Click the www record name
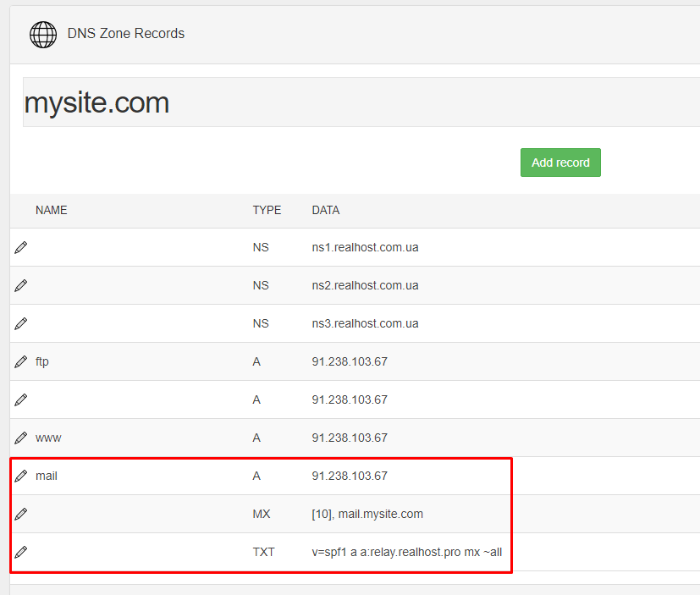 pyautogui.click(x=48, y=438)
